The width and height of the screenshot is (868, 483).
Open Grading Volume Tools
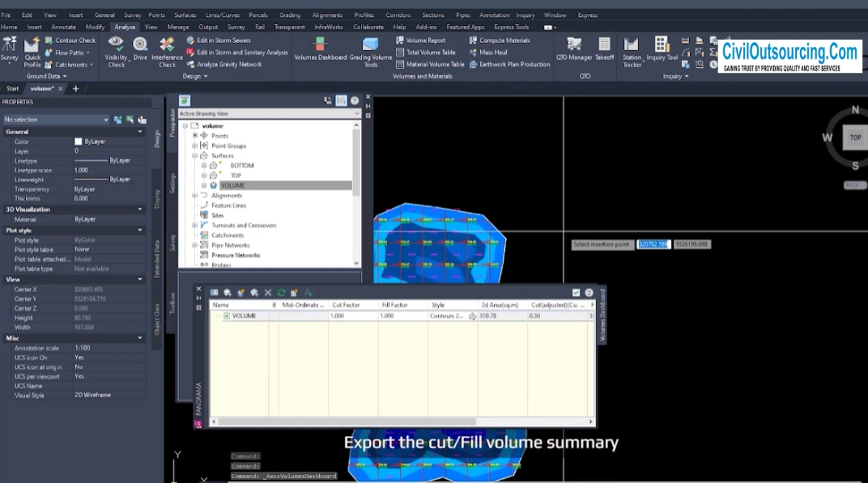click(x=370, y=52)
